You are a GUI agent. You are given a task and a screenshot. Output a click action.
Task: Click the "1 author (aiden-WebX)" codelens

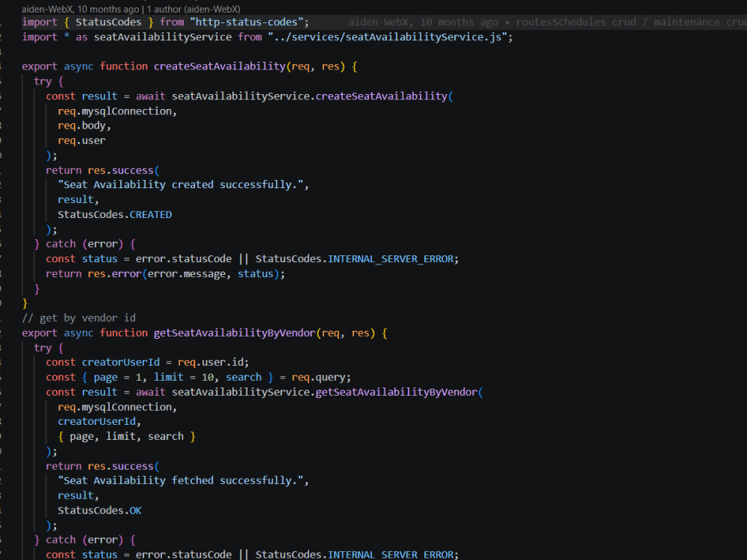point(193,9)
